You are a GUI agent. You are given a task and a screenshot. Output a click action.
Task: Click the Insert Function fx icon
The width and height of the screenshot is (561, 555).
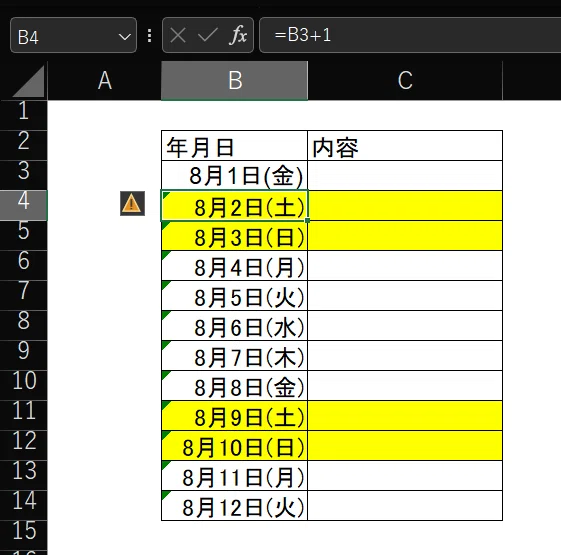(x=238, y=35)
